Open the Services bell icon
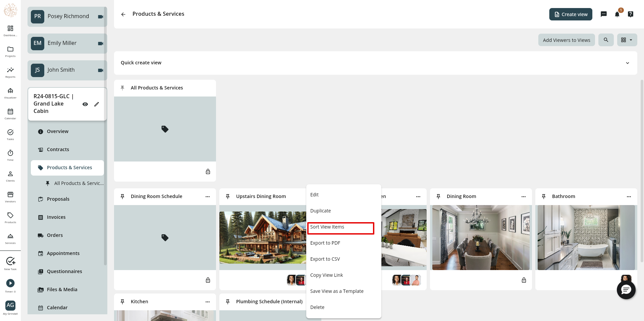This screenshot has height=321, width=644. [x=10, y=236]
